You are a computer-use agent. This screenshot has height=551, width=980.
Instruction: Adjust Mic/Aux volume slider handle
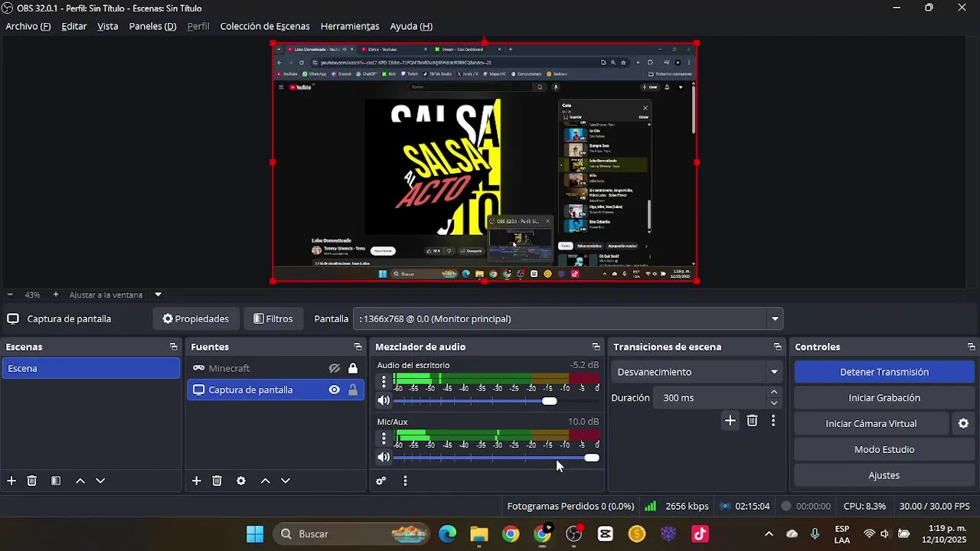click(x=592, y=458)
